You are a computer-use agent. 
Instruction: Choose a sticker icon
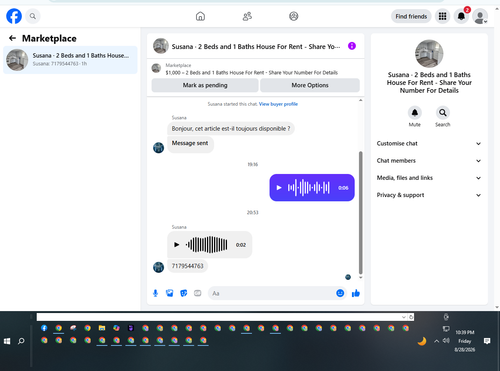[184, 293]
